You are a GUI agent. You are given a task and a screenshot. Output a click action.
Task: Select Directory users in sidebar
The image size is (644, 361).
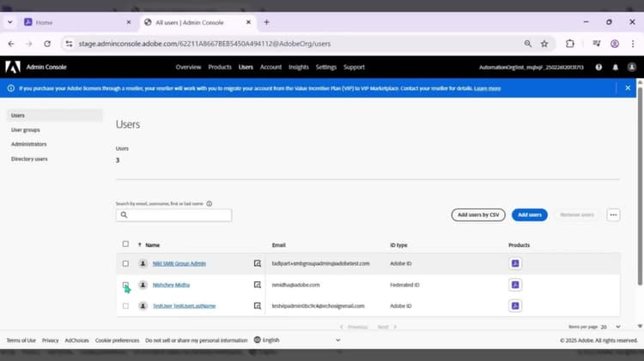[x=29, y=159]
